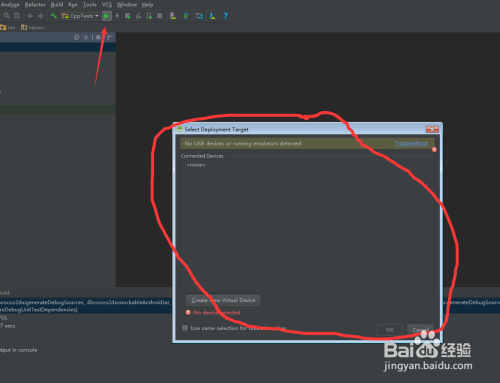Viewport: 500px width, 383px height.
Task: Enable Use same selection for future launches
Action: (185, 328)
